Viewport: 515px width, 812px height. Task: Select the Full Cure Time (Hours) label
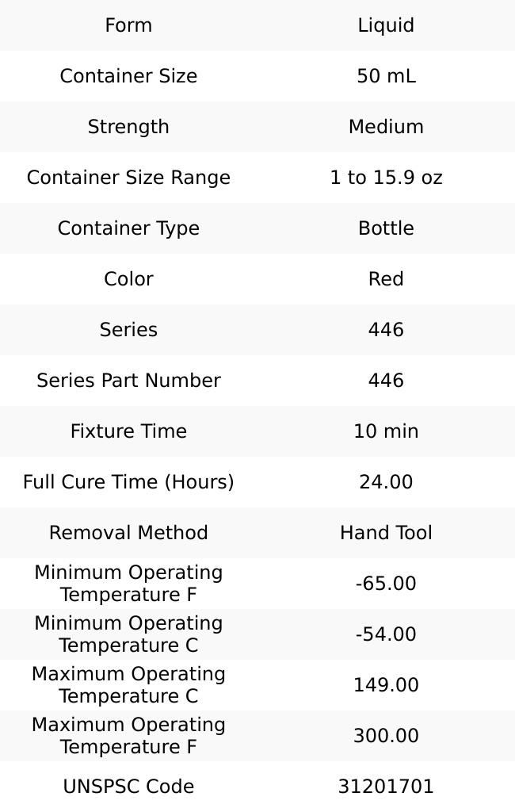[x=128, y=482]
